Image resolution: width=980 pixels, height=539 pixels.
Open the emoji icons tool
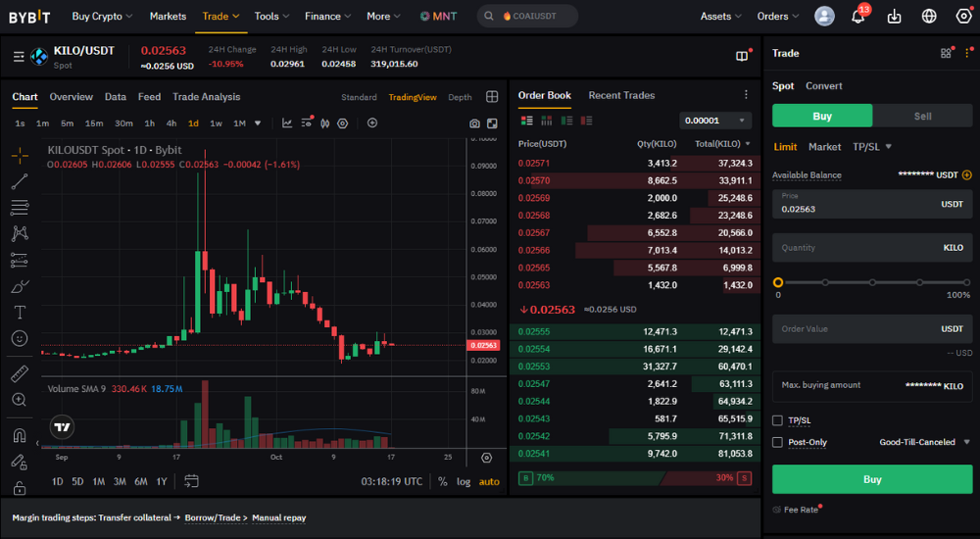(20, 338)
